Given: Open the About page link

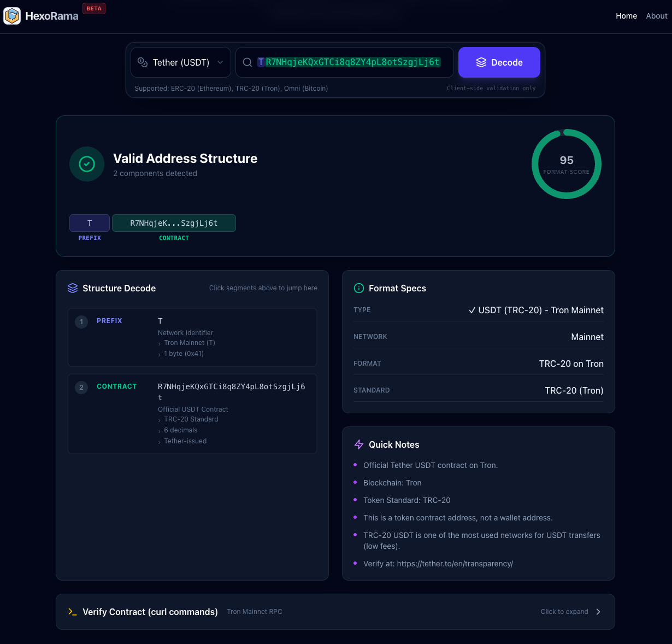Looking at the screenshot, I should click(x=656, y=16).
